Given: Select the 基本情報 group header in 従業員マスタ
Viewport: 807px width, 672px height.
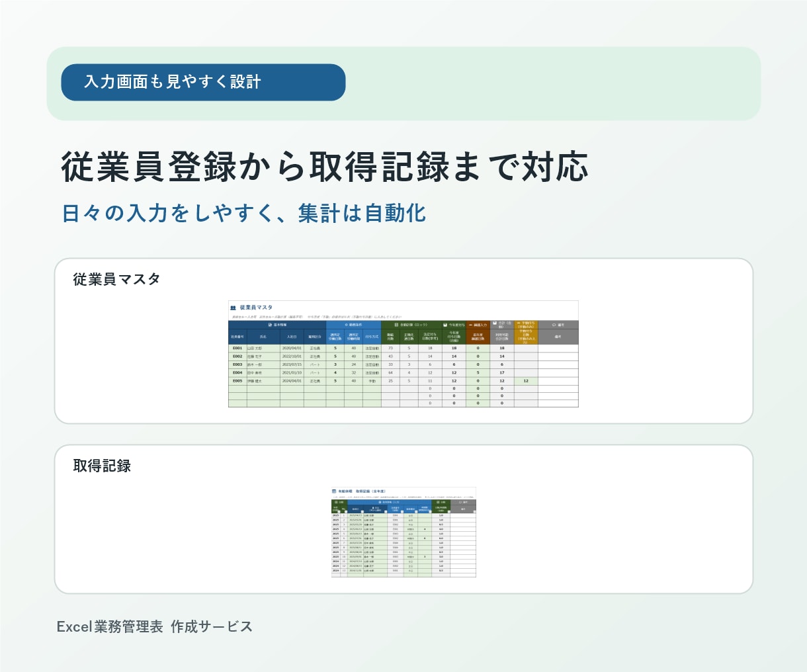Looking at the screenshot, I should coord(277,325).
